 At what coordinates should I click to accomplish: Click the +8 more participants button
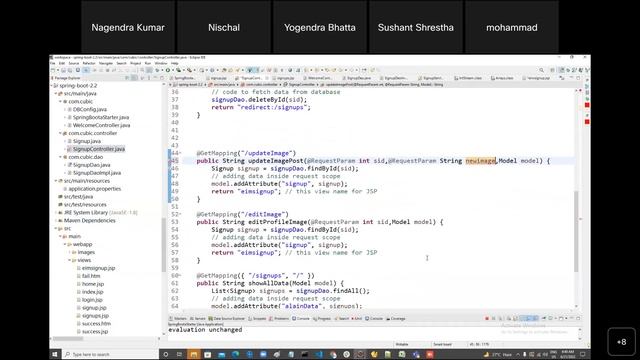tap(621, 342)
